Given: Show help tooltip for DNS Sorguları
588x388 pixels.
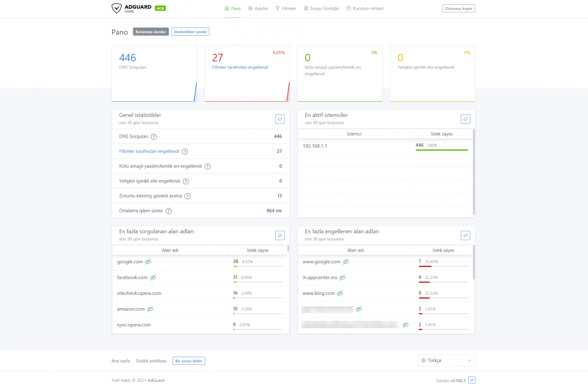Looking at the screenshot, I should tap(154, 137).
